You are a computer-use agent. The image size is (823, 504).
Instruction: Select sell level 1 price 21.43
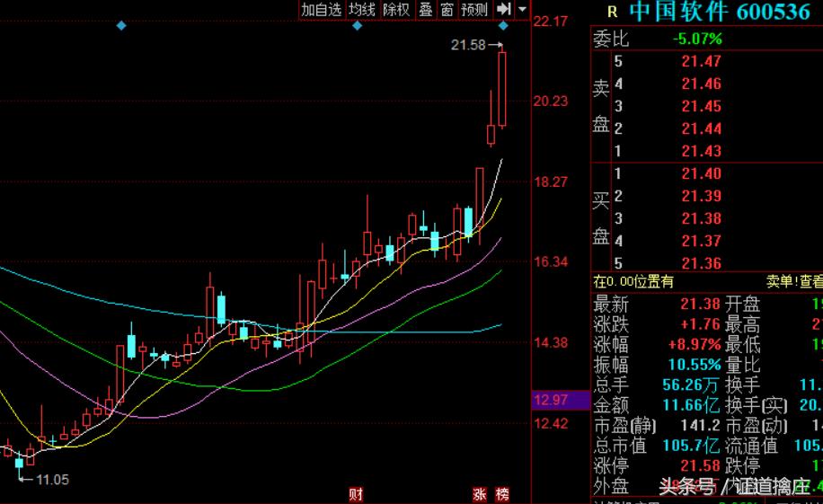(702, 152)
